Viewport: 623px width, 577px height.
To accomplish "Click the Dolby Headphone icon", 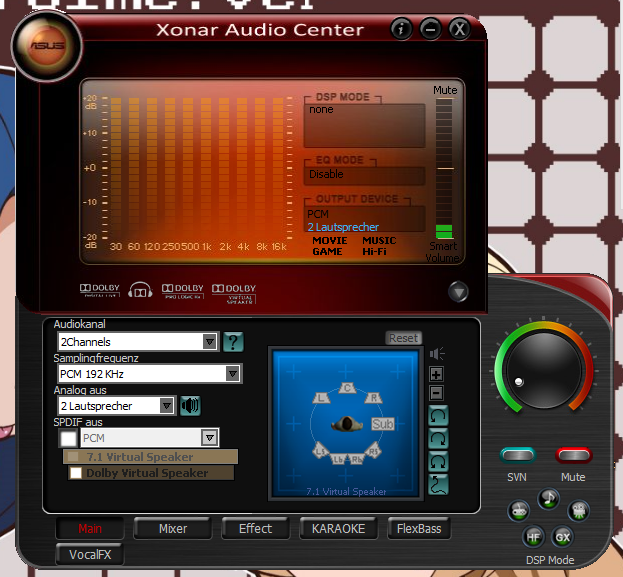I will (140, 290).
